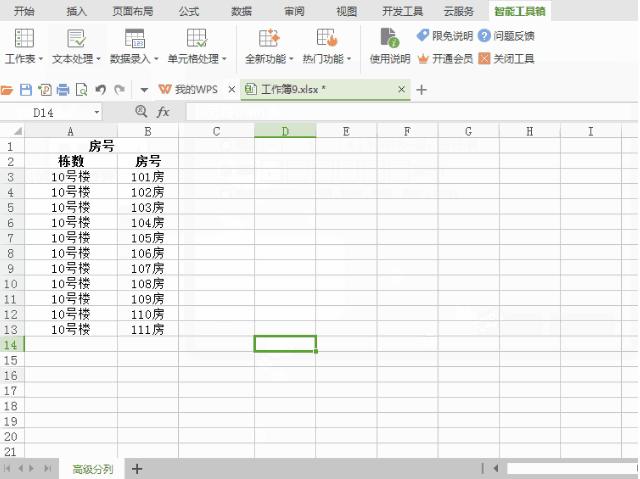Viewport: 640px width, 479px height.
Task: Expand the 数据录入 dropdown arrow
Action: pyautogui.click(x=156, y=60)
